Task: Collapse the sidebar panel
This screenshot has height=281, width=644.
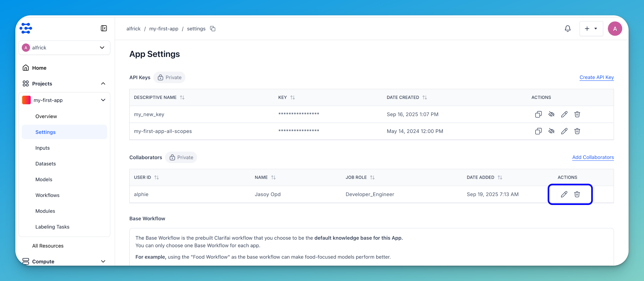Action: [104, 28]
